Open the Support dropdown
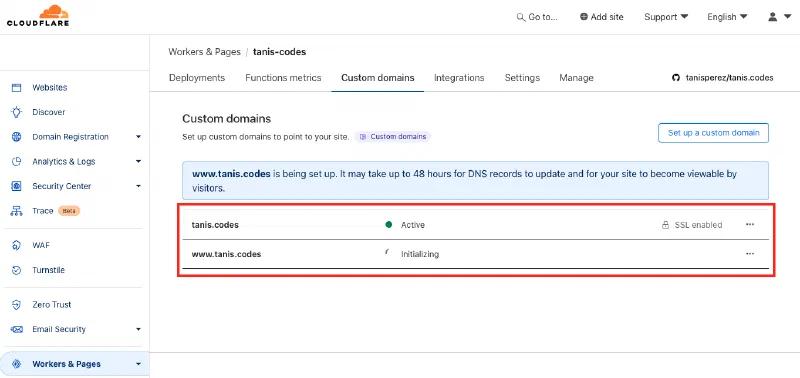Screen dimensions: 800x378 pos(666,17)
